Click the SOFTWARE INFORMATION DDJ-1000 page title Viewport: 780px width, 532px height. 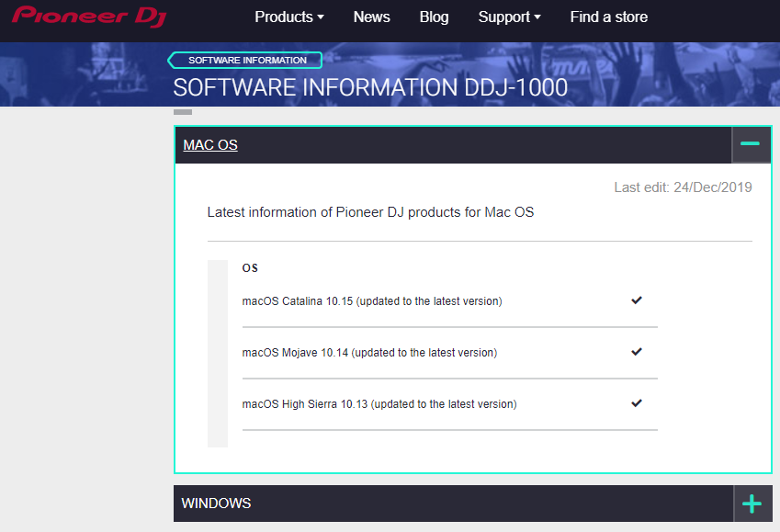click(370, 87)
